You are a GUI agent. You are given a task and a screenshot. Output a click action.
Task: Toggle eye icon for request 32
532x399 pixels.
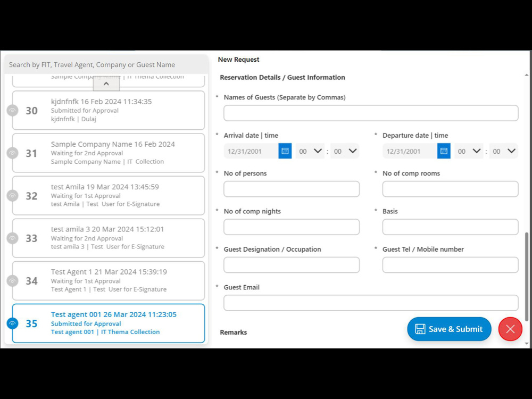(x=13, y=196)
